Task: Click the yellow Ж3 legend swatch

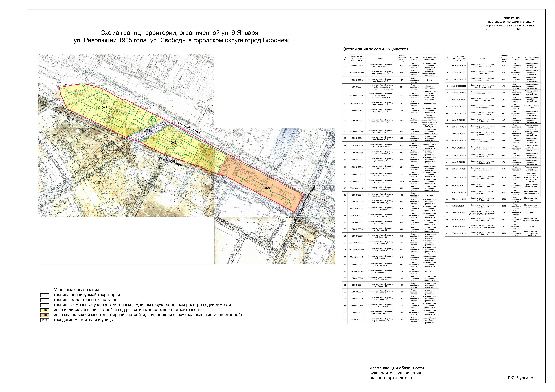Action: coord(44,310)
